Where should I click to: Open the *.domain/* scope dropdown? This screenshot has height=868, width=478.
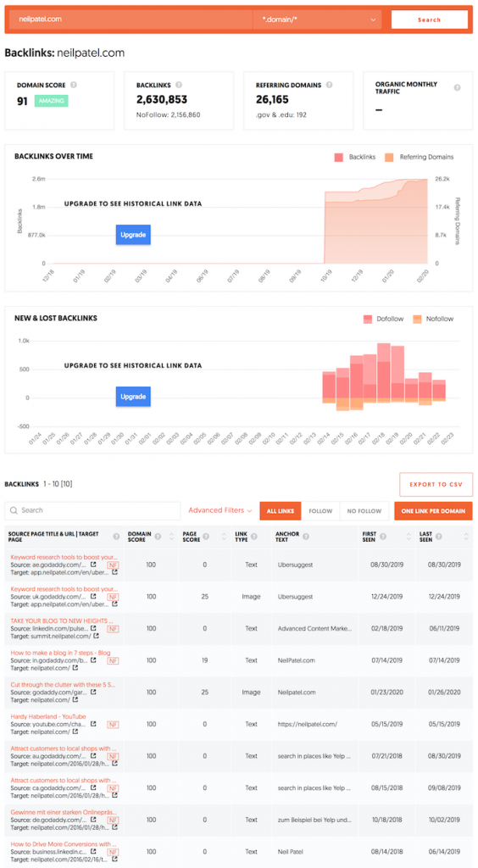click(x=317, y=19)
